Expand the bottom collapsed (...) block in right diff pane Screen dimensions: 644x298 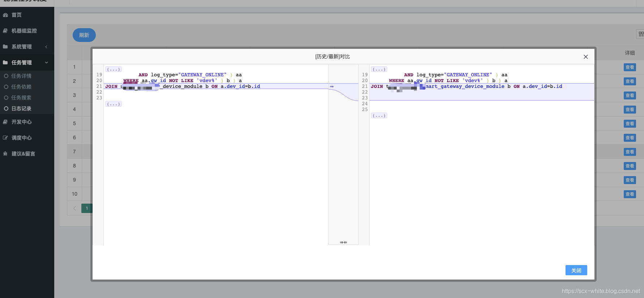379,115
